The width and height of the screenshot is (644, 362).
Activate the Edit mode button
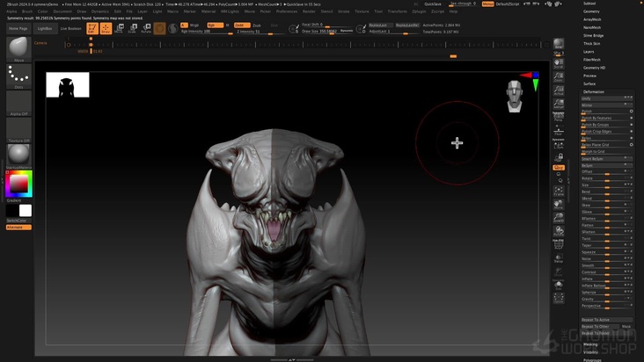pyautogui.click(x=92, y=28)
